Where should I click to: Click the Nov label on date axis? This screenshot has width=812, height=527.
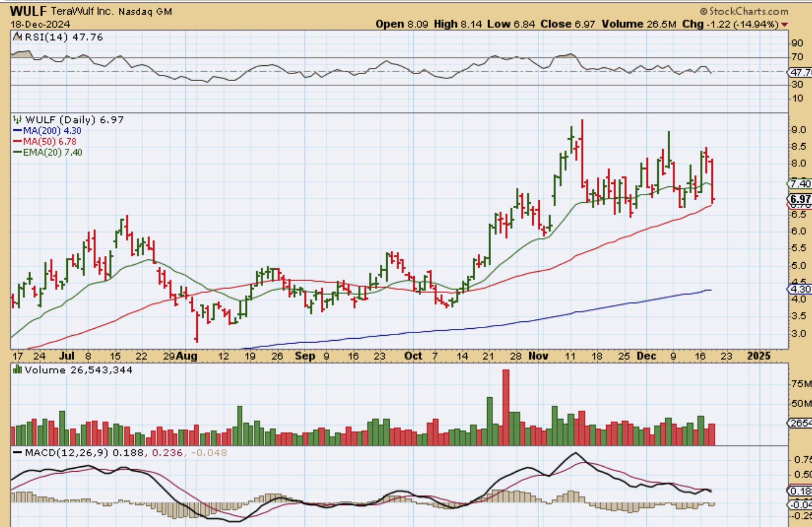[538, 356]
